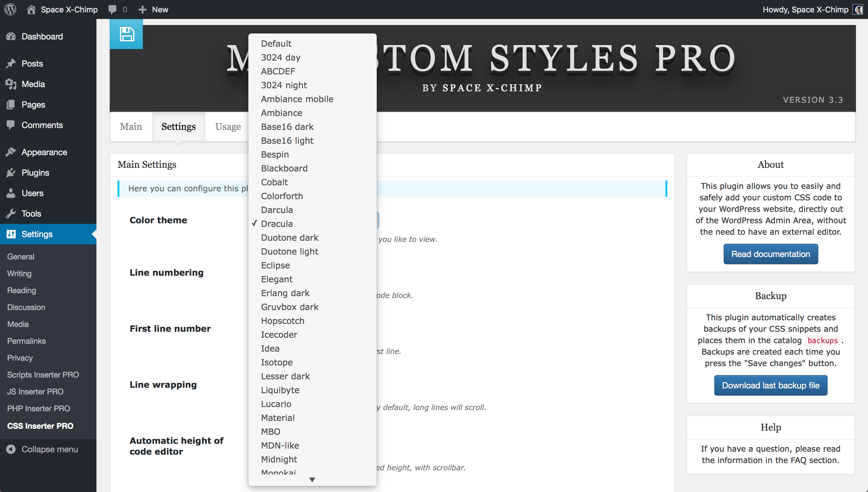The image size is (868, 492).
Task: Visit site via the home icon
Action: tap(31, 9)
